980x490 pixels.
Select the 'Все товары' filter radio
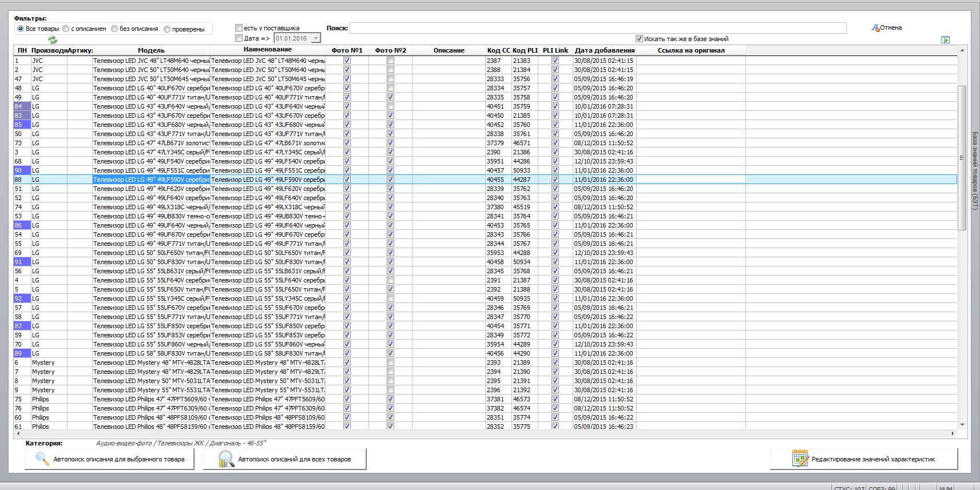point(21,29)
